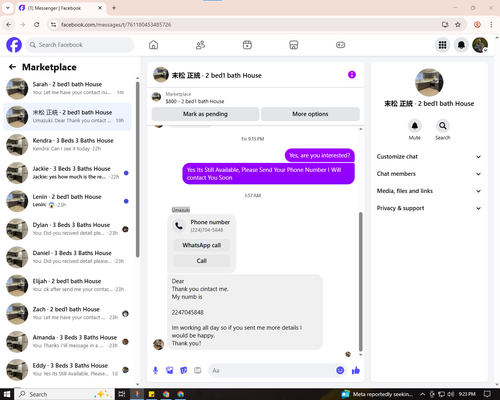Screen dimensions: 500x400
Task: Choose a sticker icon
Action: point(184,370)
